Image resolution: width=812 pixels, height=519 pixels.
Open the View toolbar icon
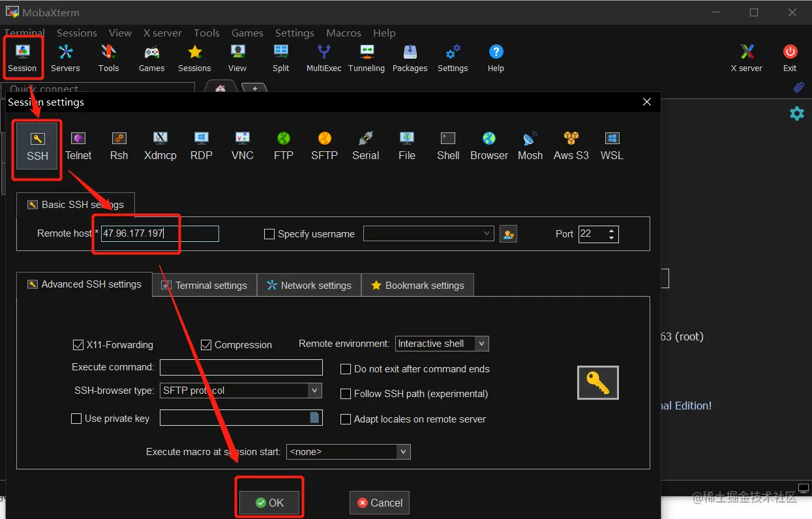click(237, 58)
